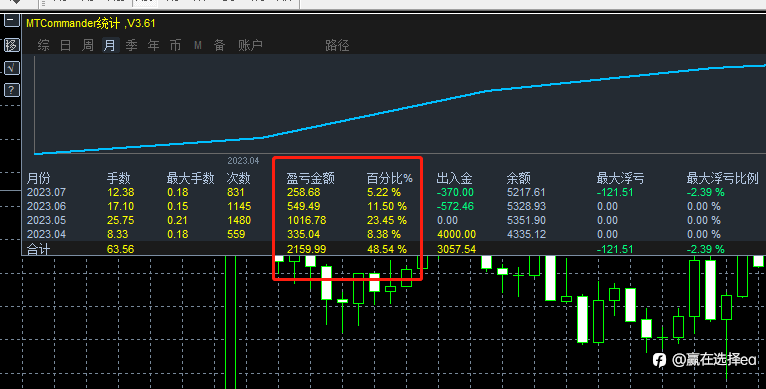
Task: Click lots value 17.10
Action: click(121, 206)
